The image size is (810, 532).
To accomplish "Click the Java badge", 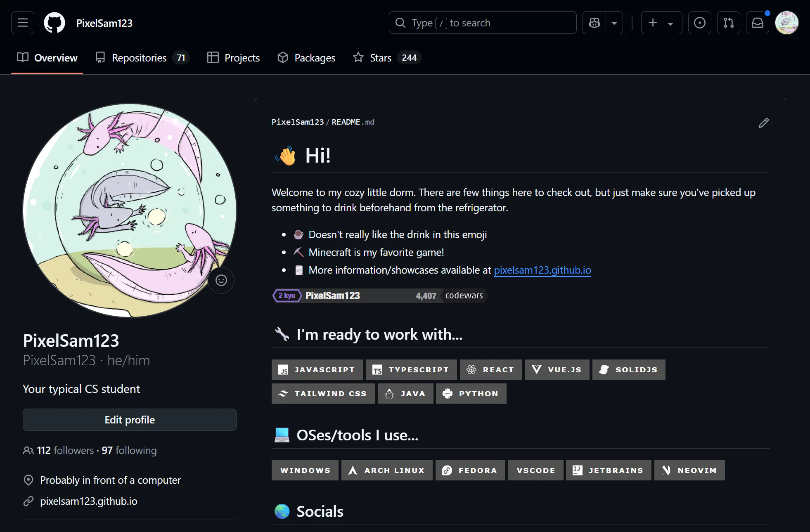I will pos(405,393).
